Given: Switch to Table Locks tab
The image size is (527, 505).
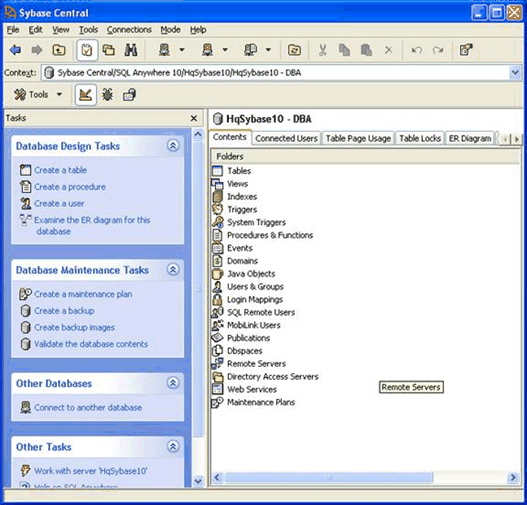Looking at the screenshot, I should 420,138.
